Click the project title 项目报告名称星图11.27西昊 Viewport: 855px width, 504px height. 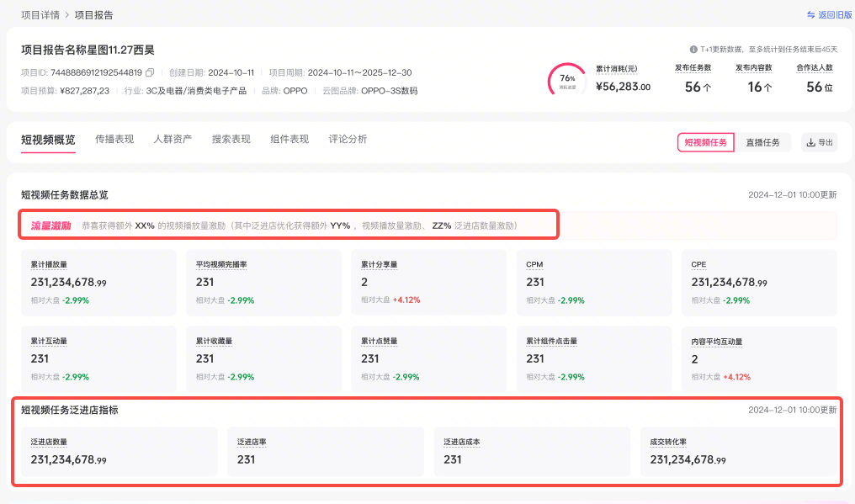[88, 50]
